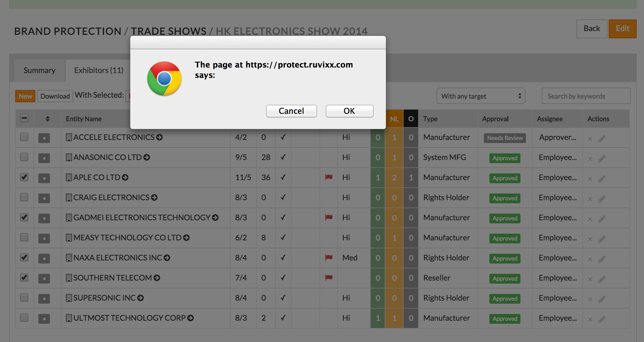
Task: Click red flag in NAXA ELECTRONICS row
Action: tap(328, 257)
